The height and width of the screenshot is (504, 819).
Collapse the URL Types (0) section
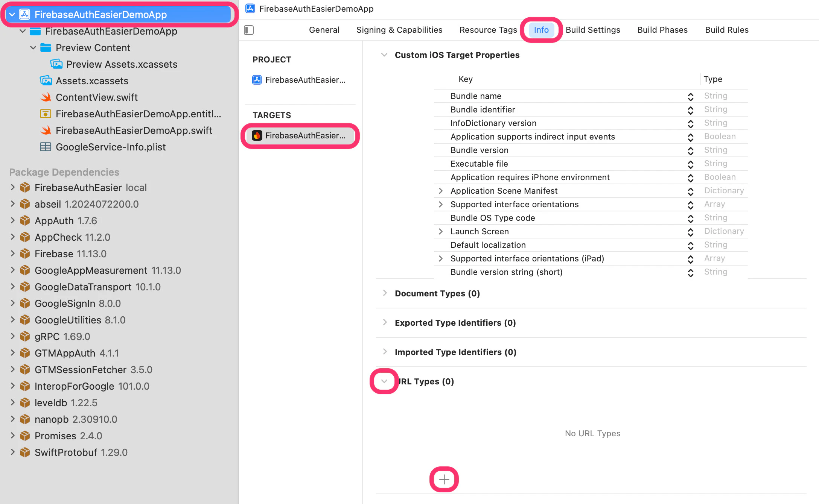(x=384, y=381)
